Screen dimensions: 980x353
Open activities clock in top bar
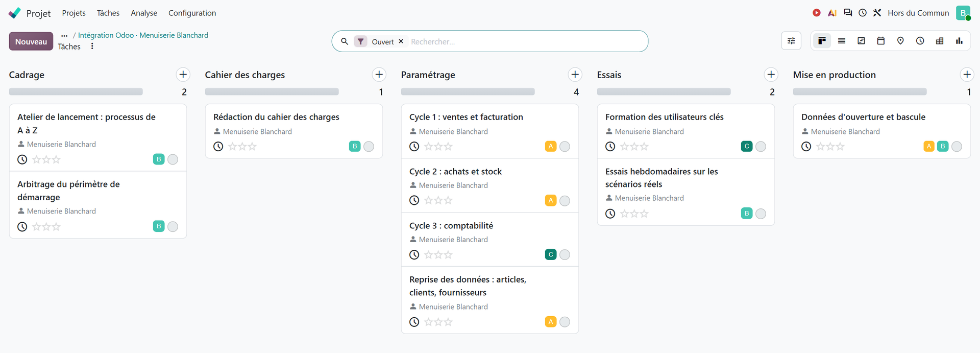click(x=863, y=13)
